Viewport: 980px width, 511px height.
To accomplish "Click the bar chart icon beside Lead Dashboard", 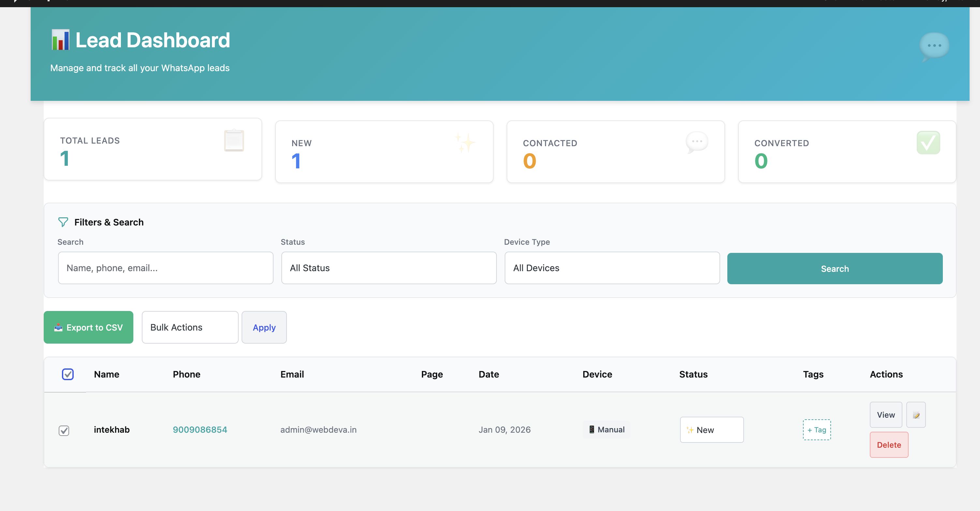I will [61, 40].
